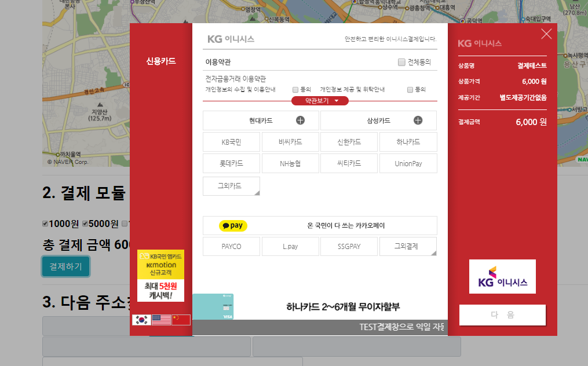Choose 삼성카드 as payment card
This screenshot has height=366, width=588.
tap(378, 120)
